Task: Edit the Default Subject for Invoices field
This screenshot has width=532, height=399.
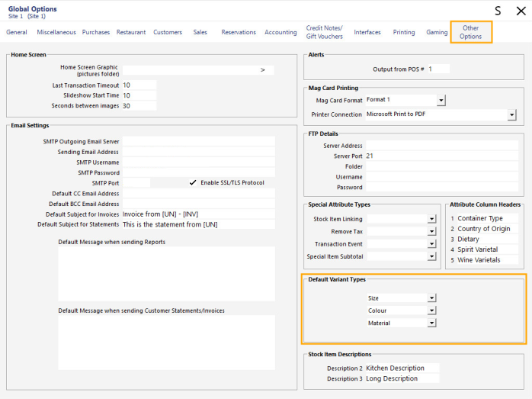Action: click(198, 214)
